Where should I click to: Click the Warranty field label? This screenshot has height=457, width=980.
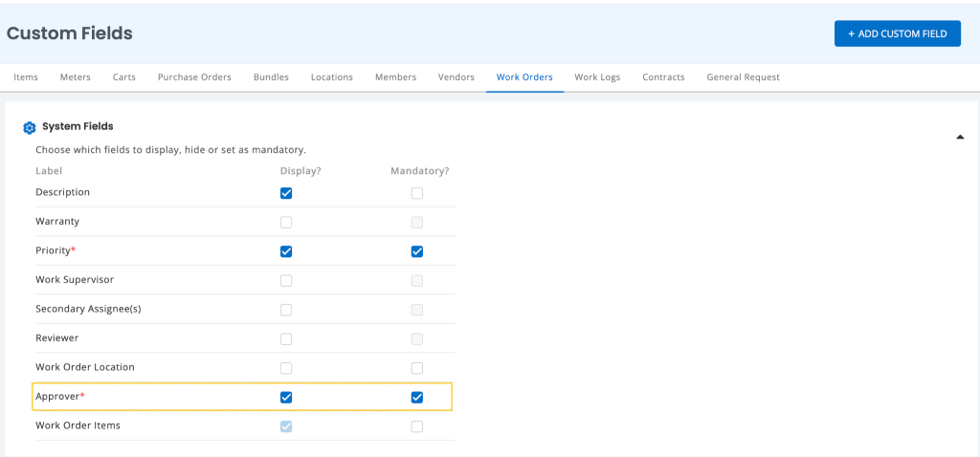coord(57,222)
